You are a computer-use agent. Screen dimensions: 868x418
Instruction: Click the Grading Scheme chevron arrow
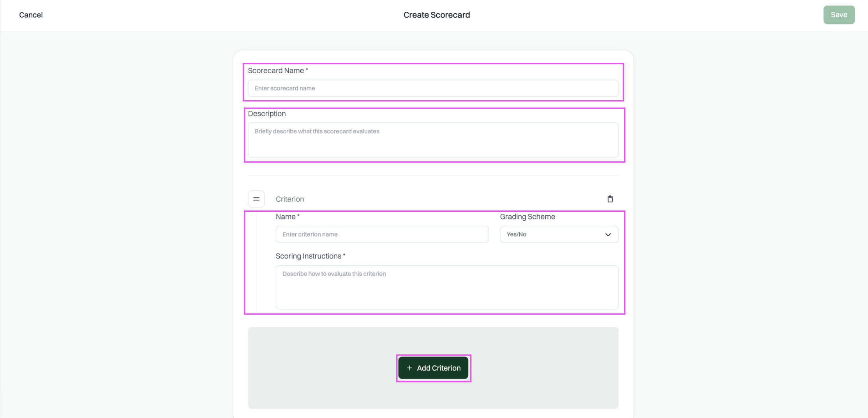(x=608, y=234)
